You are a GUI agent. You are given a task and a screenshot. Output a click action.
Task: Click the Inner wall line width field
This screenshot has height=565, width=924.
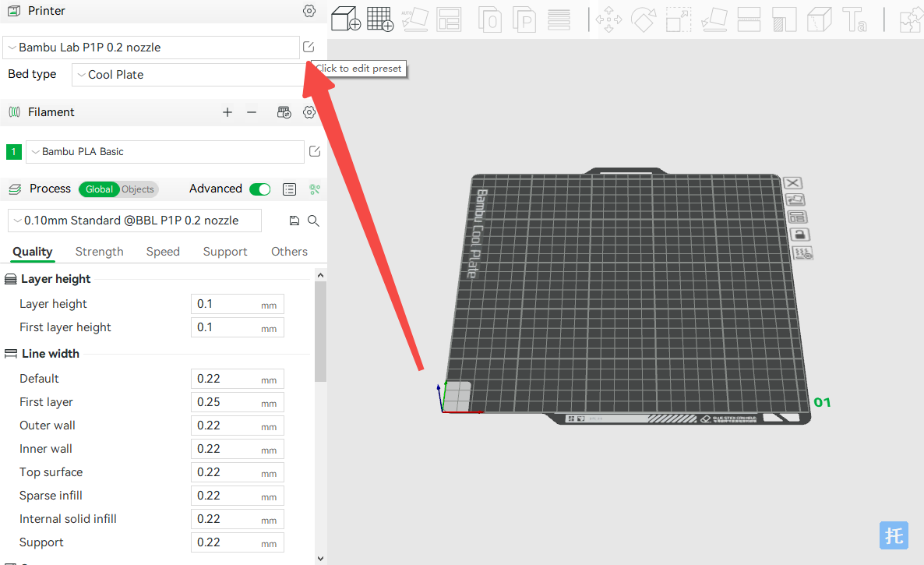tap(238, 449)
